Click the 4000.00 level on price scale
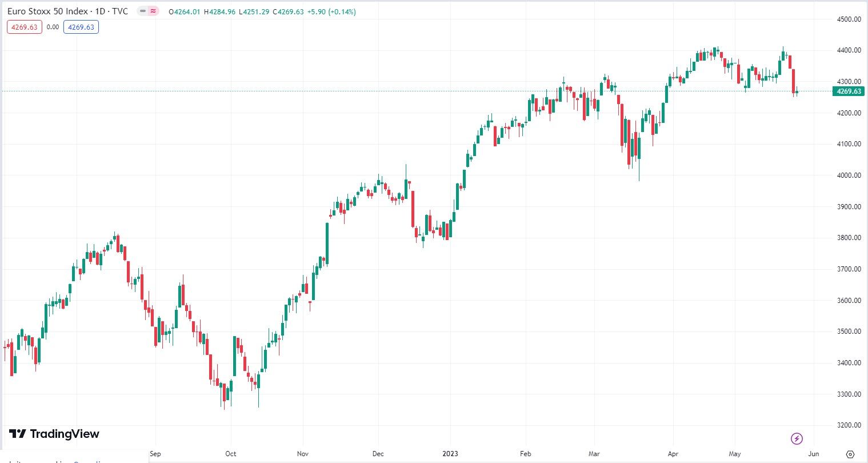The width and height of the screenshot is (868, 463). coord(849,175)
